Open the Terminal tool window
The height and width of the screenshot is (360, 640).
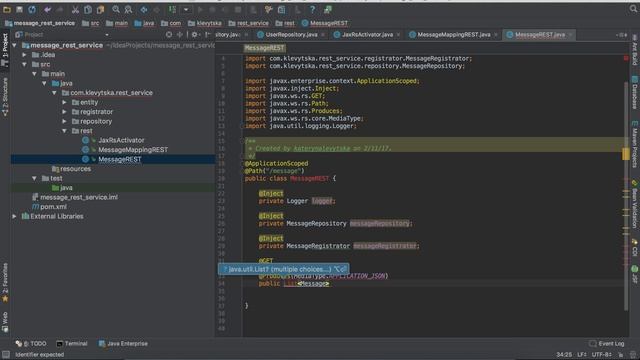[72, 344]
